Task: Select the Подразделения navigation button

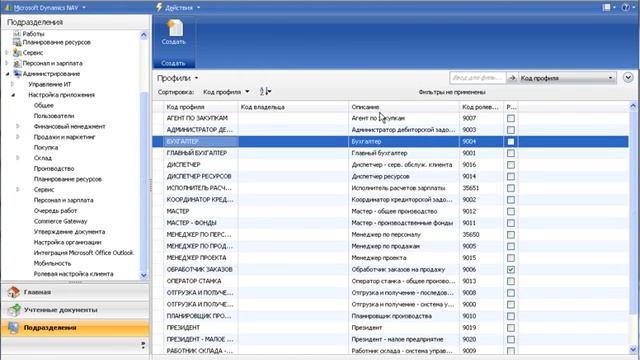Action: coord(75,328)
